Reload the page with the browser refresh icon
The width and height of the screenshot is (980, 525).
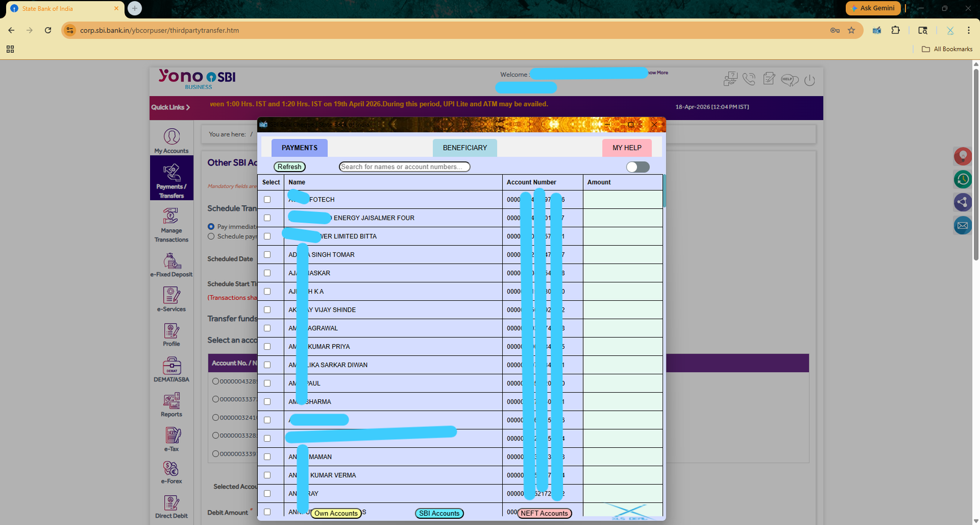(48, 30)
